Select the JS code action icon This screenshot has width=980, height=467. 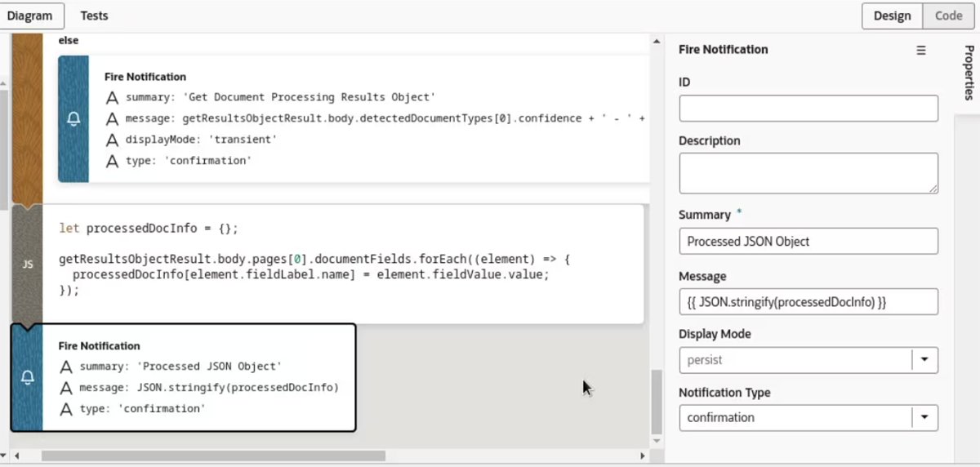click(x=27, y=265)
